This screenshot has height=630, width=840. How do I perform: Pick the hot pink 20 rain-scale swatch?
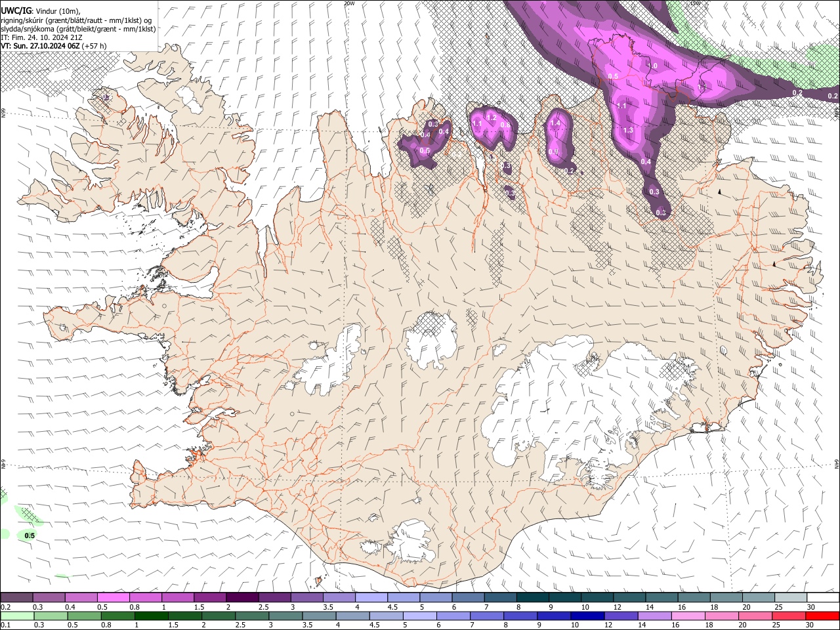point(756,616)
